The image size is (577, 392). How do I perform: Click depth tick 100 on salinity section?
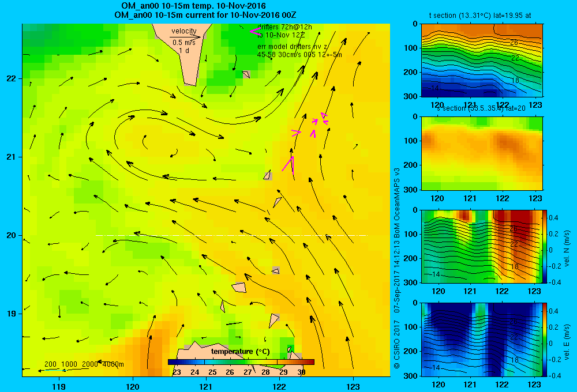[x=411, y=141]
